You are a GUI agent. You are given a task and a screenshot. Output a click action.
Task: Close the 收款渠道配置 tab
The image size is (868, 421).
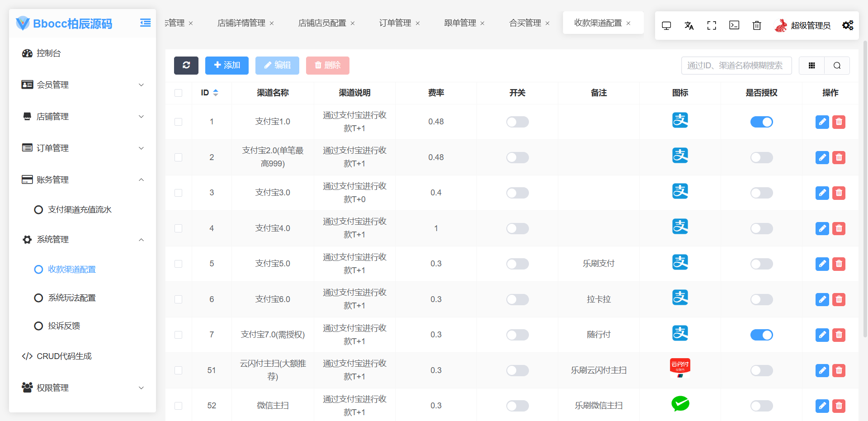(628, 23)
